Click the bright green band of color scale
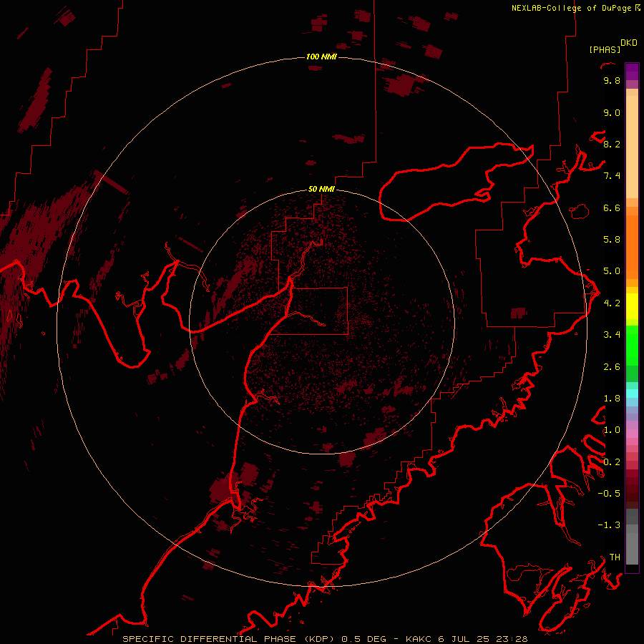 point(632,347)
